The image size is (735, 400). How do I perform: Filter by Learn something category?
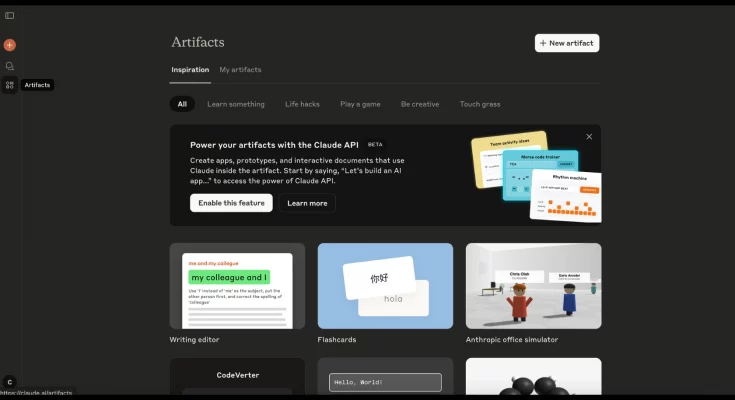[x=236, y=104]
